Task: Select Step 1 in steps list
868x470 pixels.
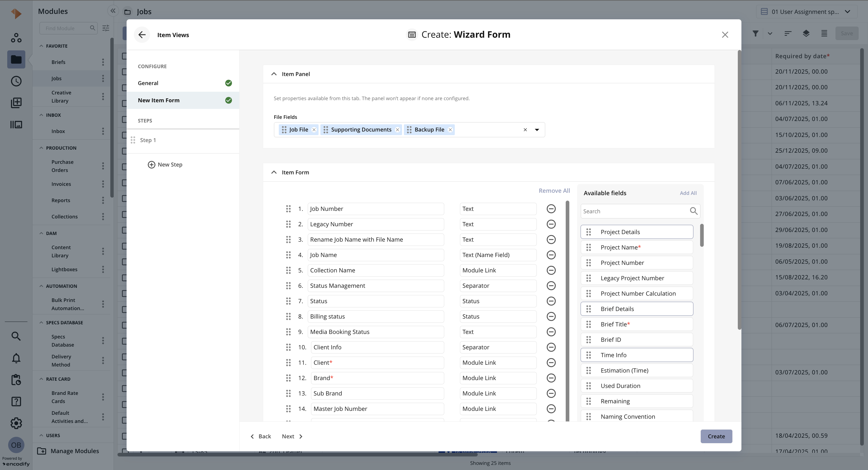Action: click(183, 140)
